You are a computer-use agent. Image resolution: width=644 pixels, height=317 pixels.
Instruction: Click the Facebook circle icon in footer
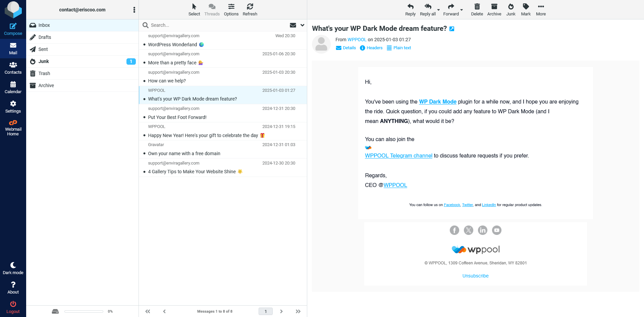click(454, 230)
